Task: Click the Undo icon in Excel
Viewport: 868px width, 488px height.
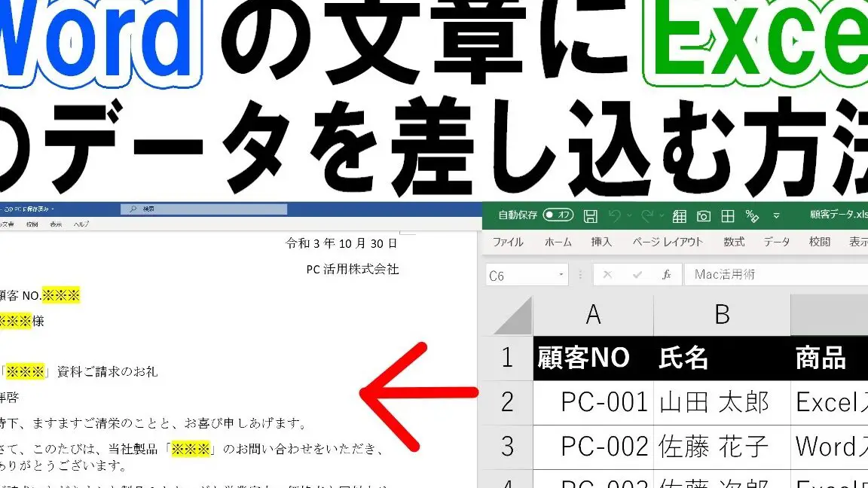Action: coord(615,216)
